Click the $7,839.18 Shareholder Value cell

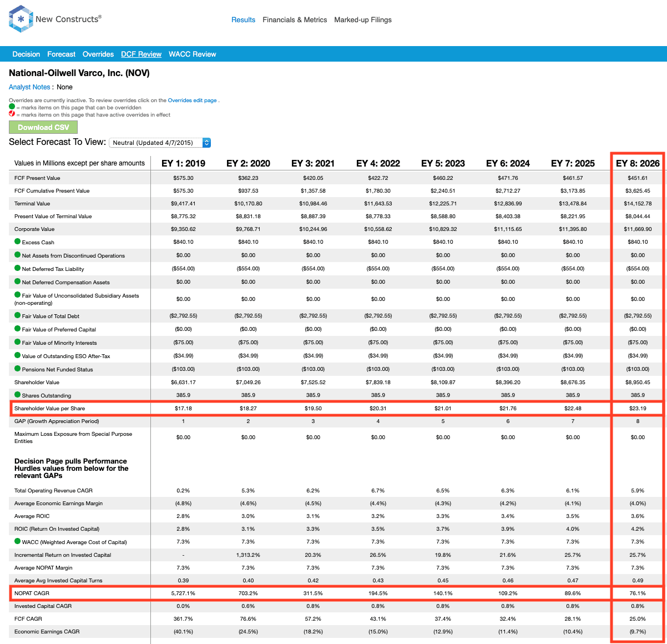pyautogui.click(x=378, y=383)
